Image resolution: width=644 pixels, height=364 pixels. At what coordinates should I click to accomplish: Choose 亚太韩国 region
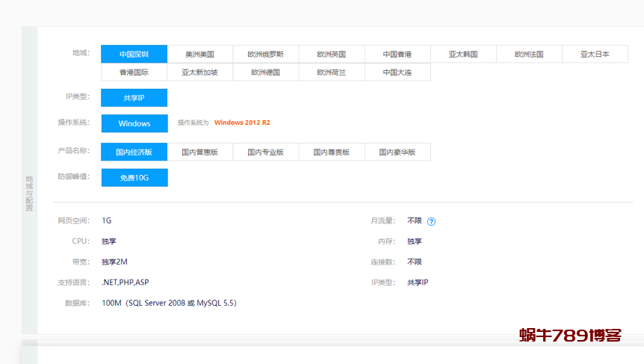(462, 55)
